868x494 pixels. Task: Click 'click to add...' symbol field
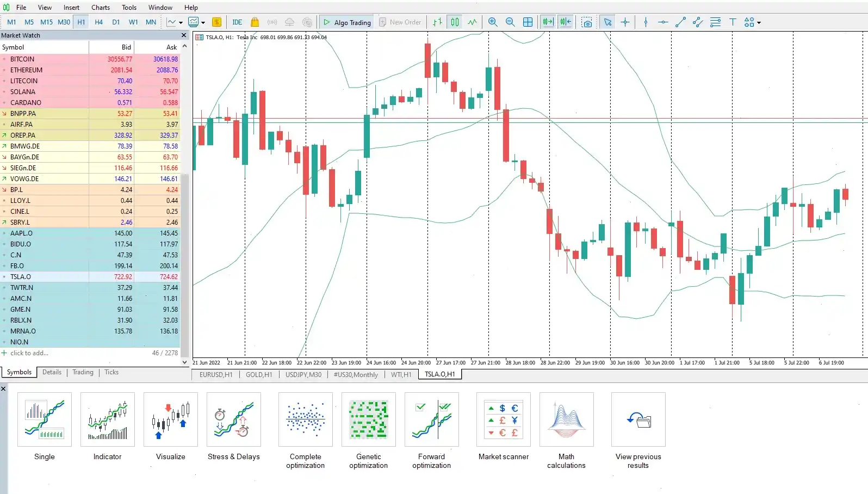pos(29,353)
